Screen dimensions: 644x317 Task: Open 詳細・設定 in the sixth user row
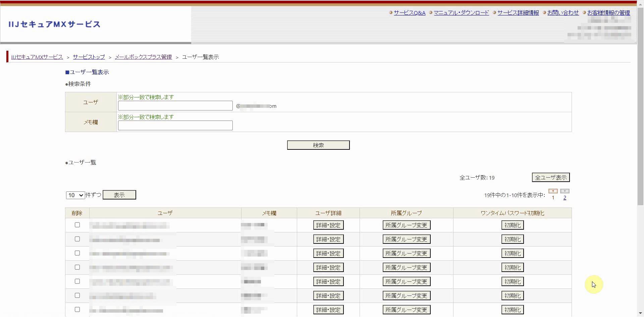pos(328,296)
